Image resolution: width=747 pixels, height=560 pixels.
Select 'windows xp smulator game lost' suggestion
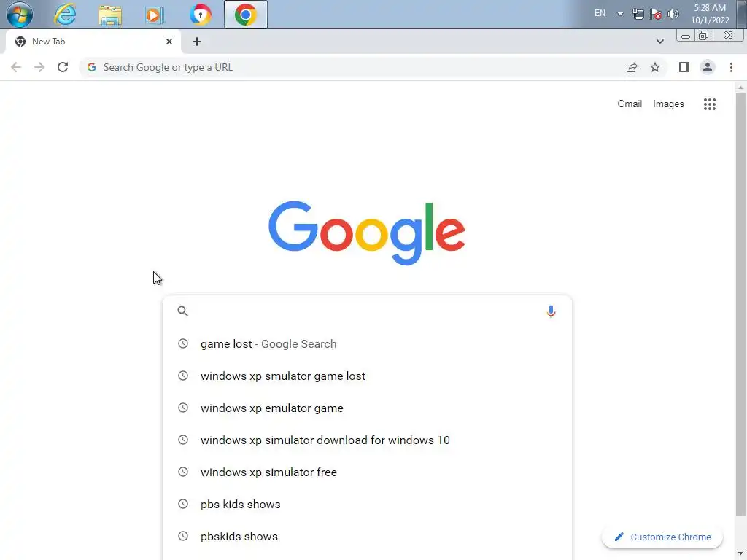pos(367,376)
